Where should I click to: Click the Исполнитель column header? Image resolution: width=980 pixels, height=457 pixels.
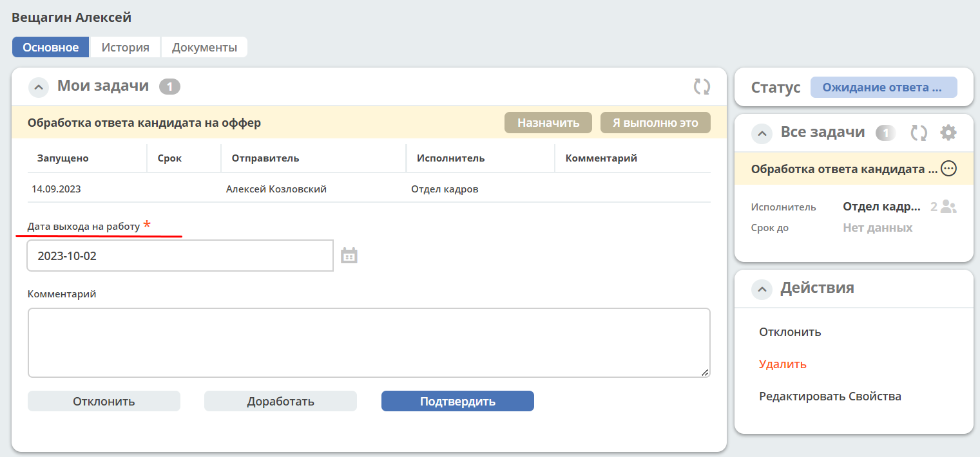(x=450, y=158)
